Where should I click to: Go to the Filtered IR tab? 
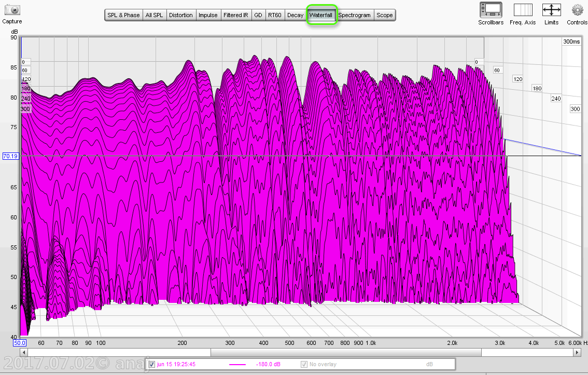pyautogui.click(x=236, y=15)
